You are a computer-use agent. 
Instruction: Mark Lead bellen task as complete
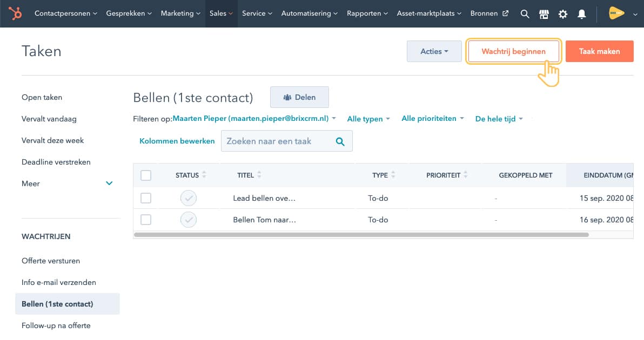point(189,198)
